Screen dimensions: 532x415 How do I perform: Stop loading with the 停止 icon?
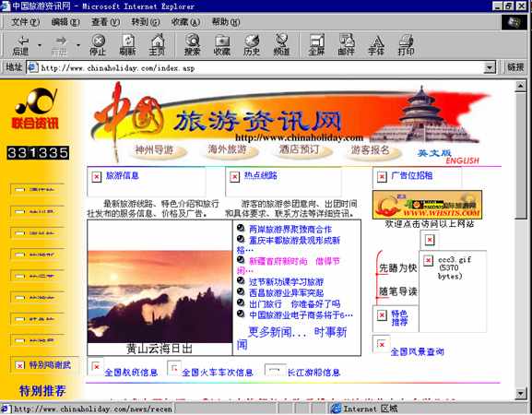click(98, 45)
